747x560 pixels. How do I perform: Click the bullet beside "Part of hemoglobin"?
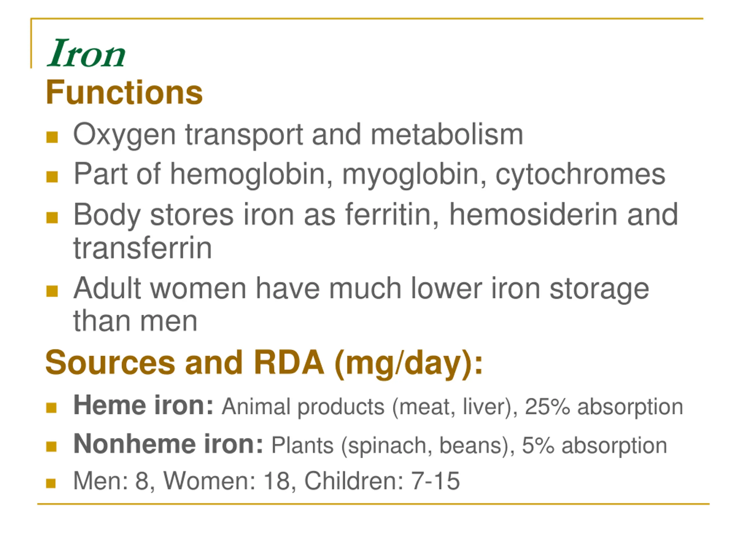52,176
